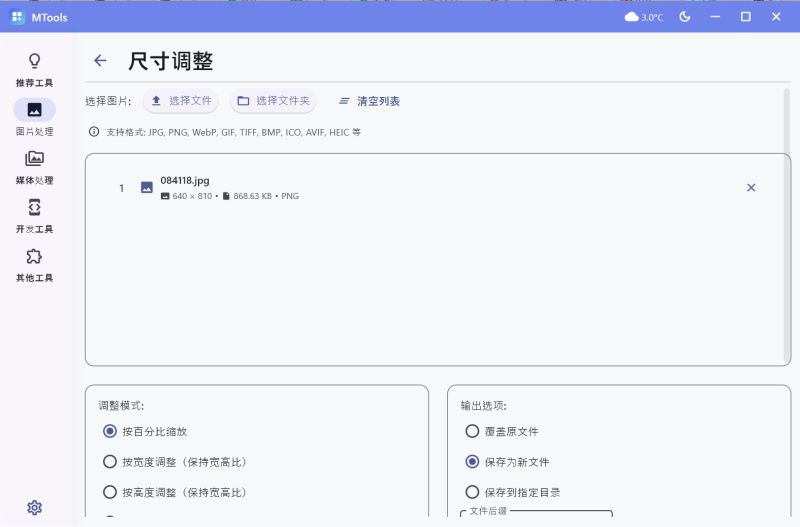This screenshot has height=527, width=800.
Task: Toggle dark mode moon icon
Action: tap(685, 17)
